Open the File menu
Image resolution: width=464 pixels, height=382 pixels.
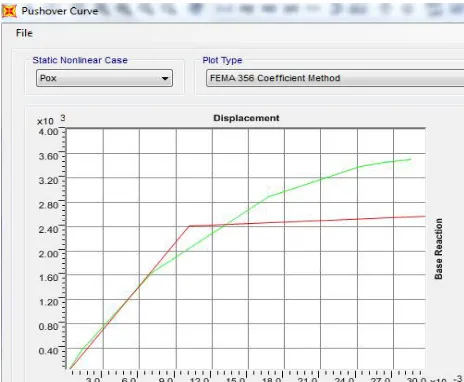tap(24, 33)
